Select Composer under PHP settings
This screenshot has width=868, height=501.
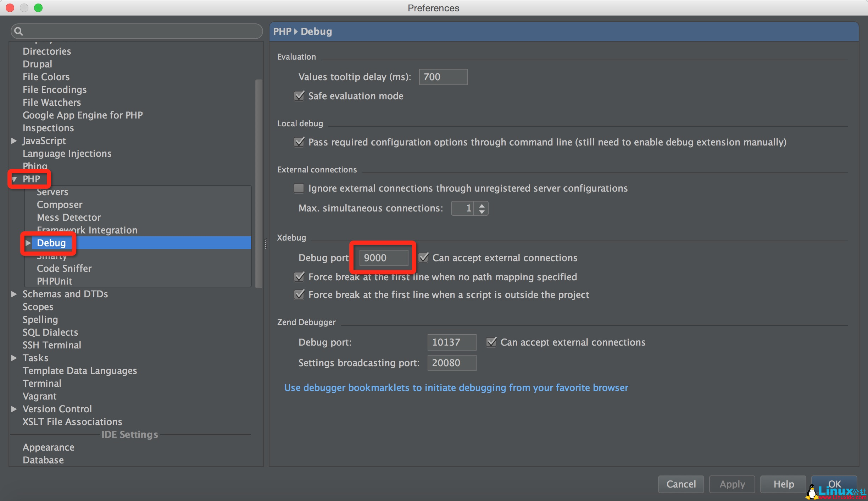tap(60, 205)
